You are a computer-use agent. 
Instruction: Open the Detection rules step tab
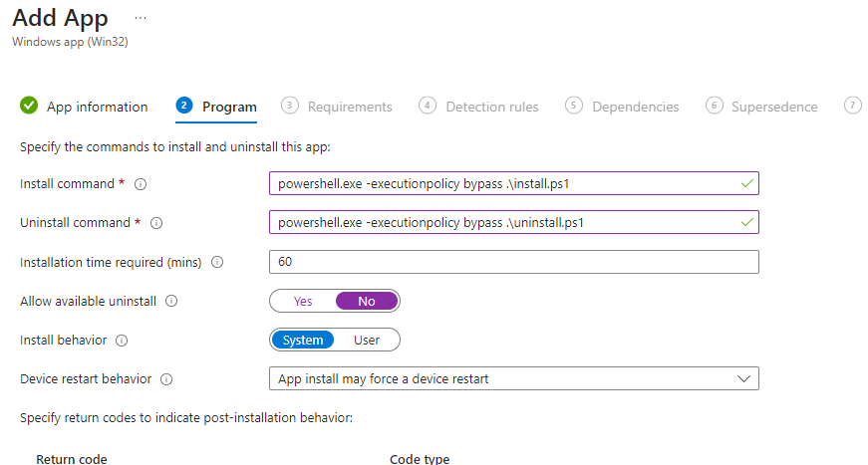[x=491, y=107]
